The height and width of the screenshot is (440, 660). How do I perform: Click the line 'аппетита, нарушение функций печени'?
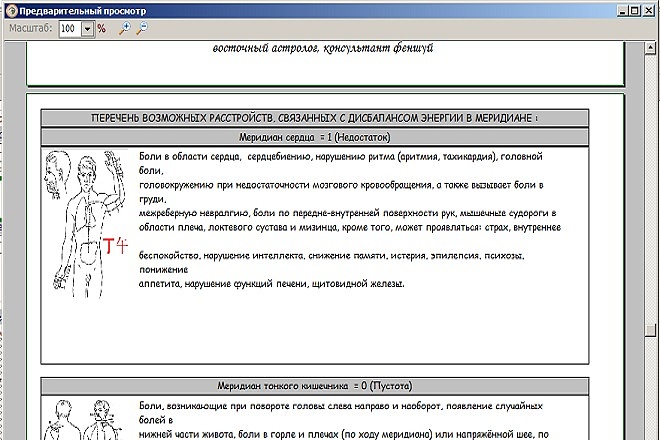tap(271, 284)
